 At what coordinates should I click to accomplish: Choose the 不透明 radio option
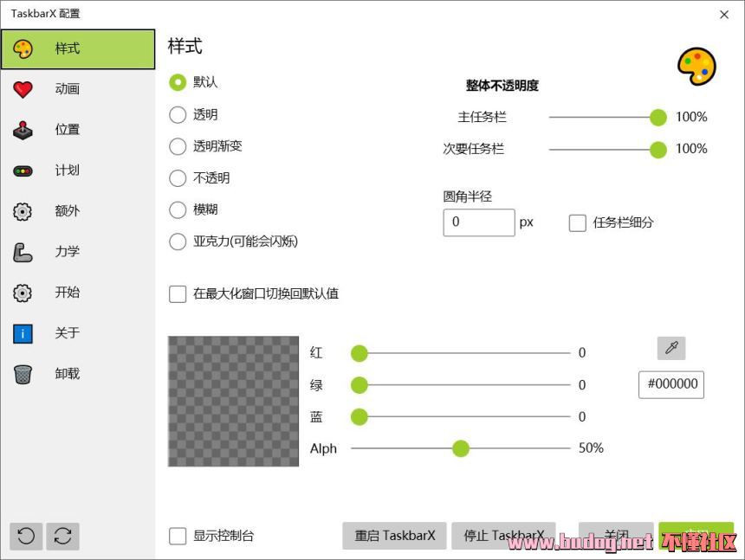(178, 178)
